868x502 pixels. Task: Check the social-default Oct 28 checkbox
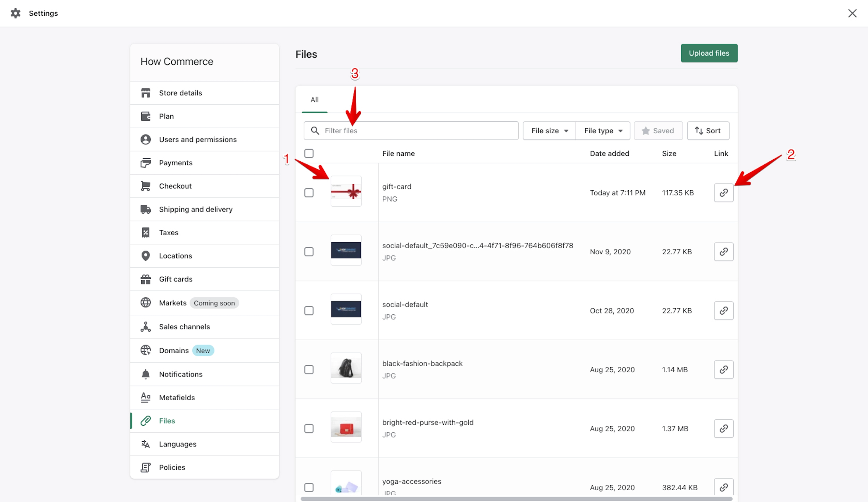(x=309, y=311)
